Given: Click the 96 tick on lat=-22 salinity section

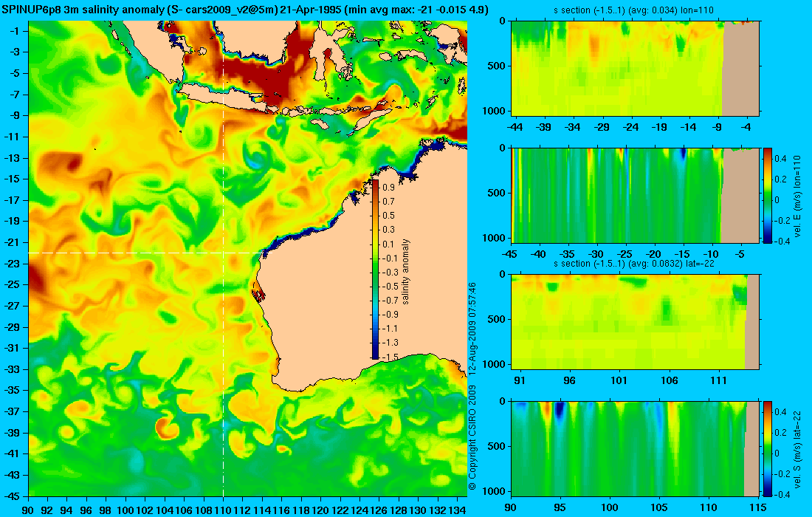Looking at the screenshot, I should coord(569,381).
